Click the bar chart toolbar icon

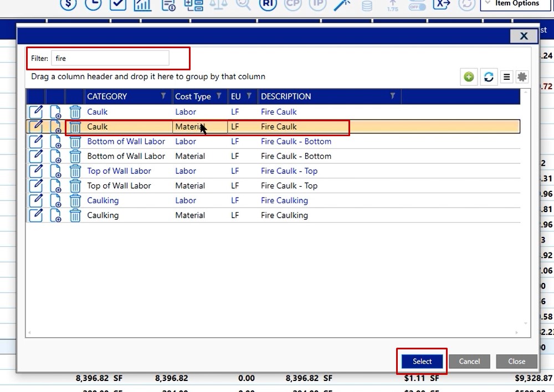click(x=142, y=4)
